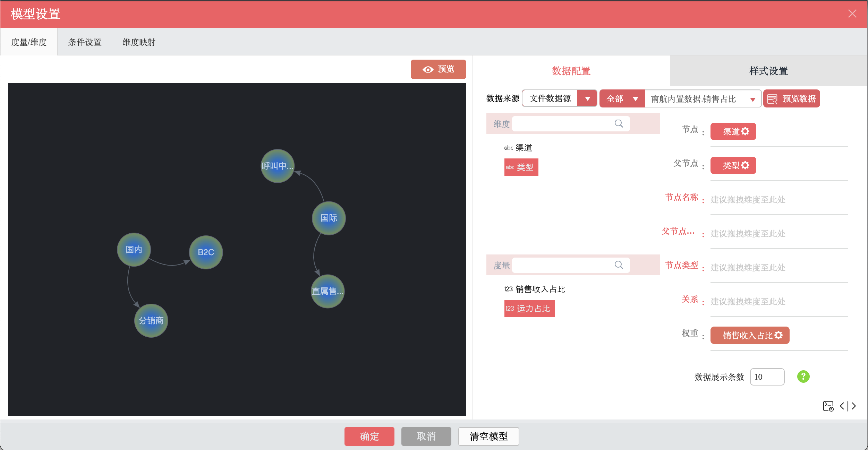Open the script console icon at bottom right
Image resolution: width=868 pixels, height=450 pixels.
coord(828,406)
